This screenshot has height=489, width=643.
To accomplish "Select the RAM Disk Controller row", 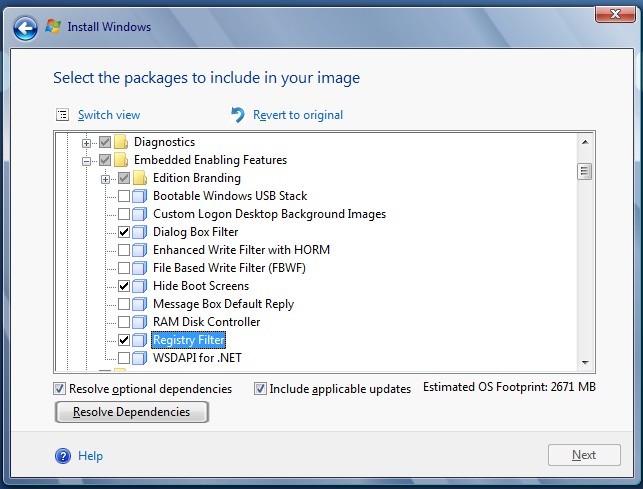I will pos(207,322).
